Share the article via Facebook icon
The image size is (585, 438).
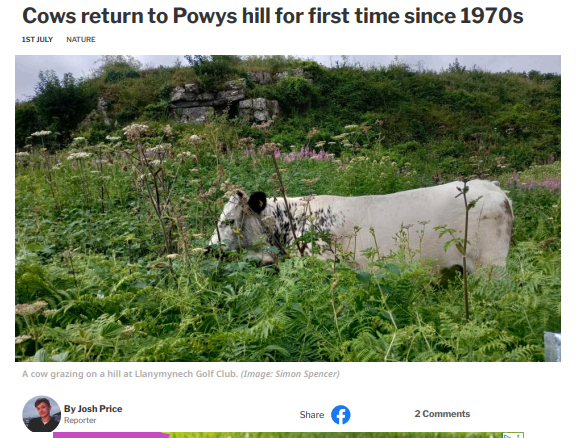341,414
